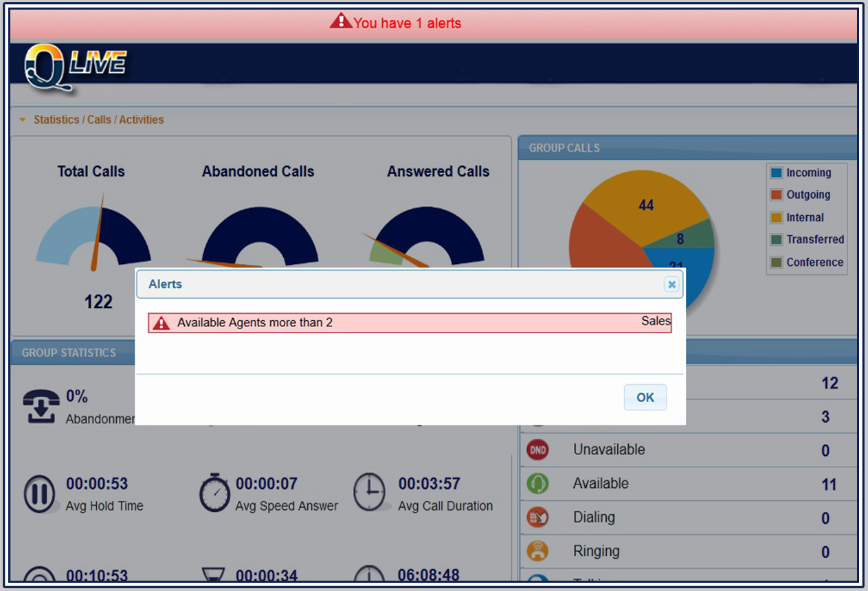
Task: Open the 'You have 1 alerts' notification
Action: [x=407, y=23]
